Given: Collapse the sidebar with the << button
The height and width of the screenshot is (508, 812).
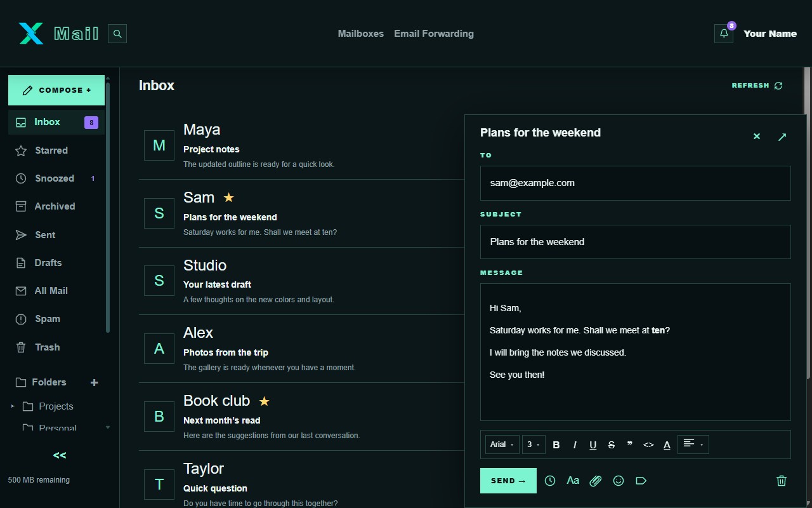Looking at the screenshot, I should pos(60,455).
